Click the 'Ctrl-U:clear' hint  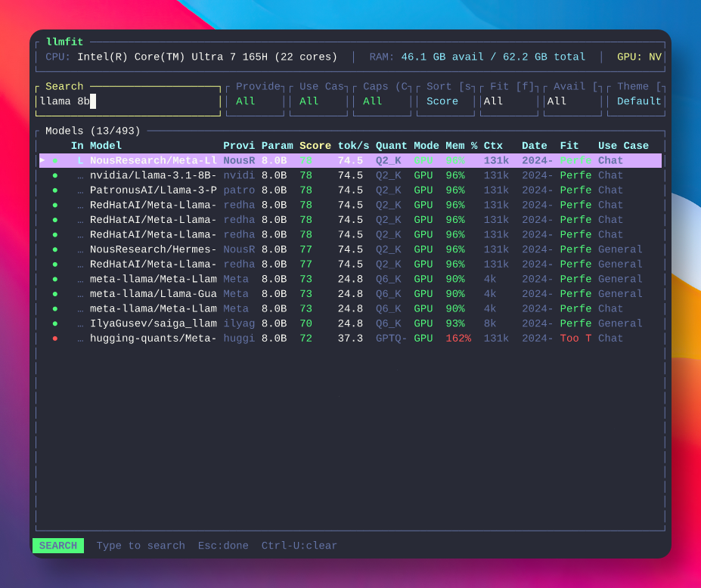299,546
